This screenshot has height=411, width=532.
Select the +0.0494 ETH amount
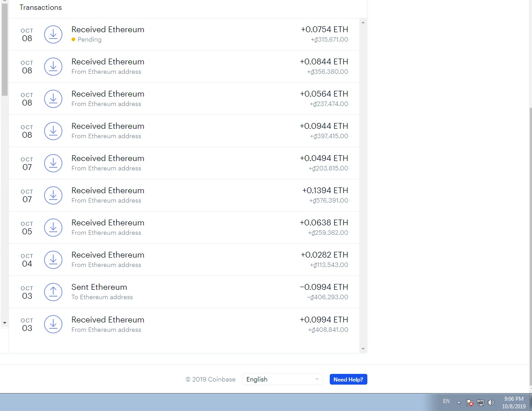click(324, 158)
